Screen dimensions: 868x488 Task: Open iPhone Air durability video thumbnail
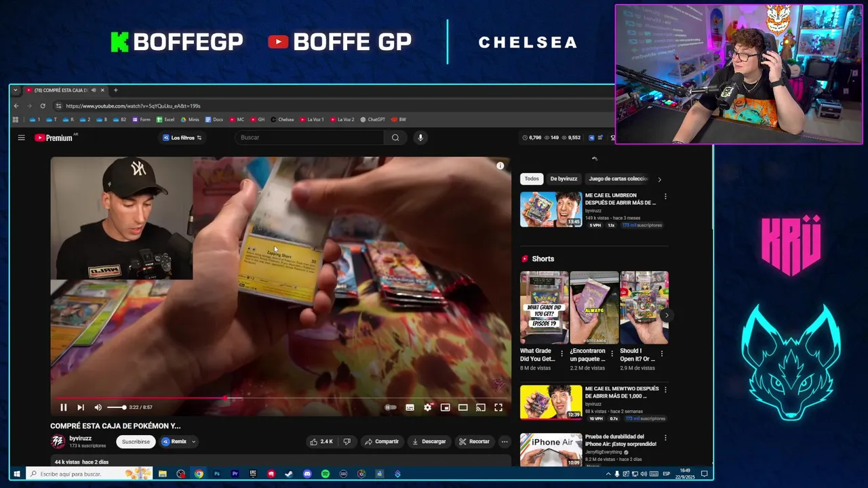point(551,449)
